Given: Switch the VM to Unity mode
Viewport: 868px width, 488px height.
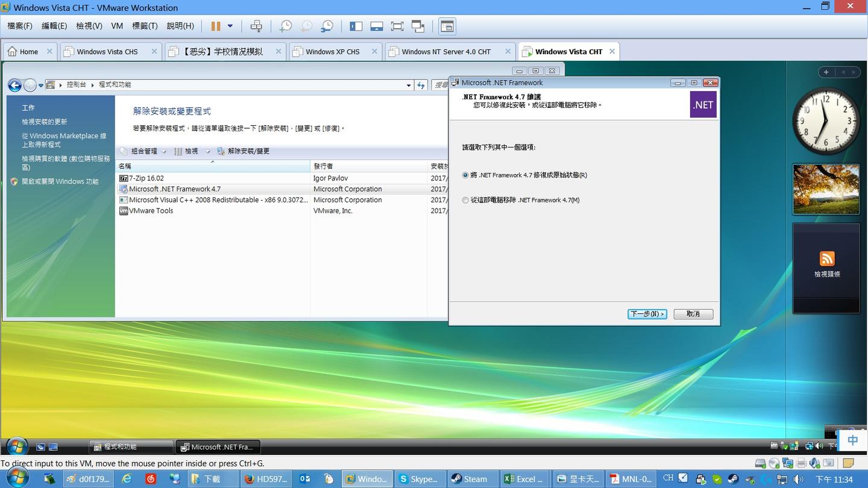Looking at the screenshot, I should click(417, 26).
